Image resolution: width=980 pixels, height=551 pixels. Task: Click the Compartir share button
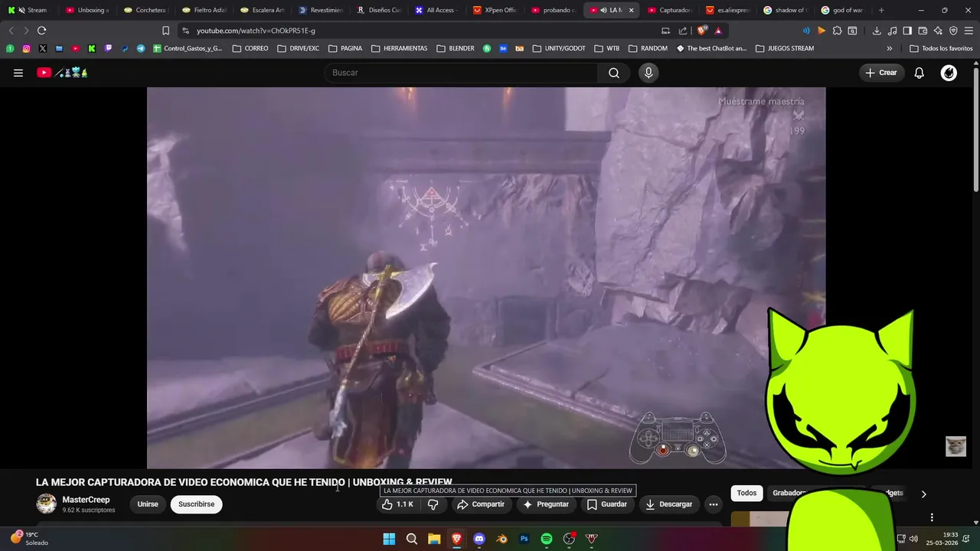tap(481, 504)
